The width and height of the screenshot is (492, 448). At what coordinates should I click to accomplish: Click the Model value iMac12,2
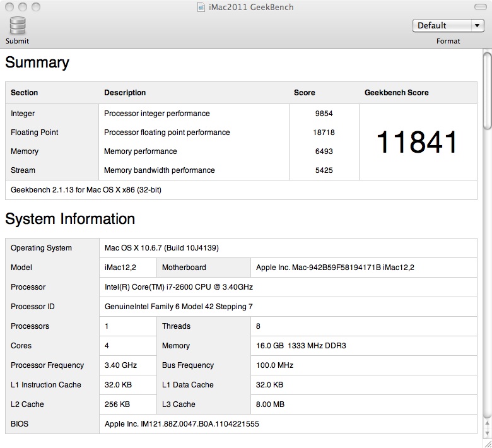(x=120, y=268)
